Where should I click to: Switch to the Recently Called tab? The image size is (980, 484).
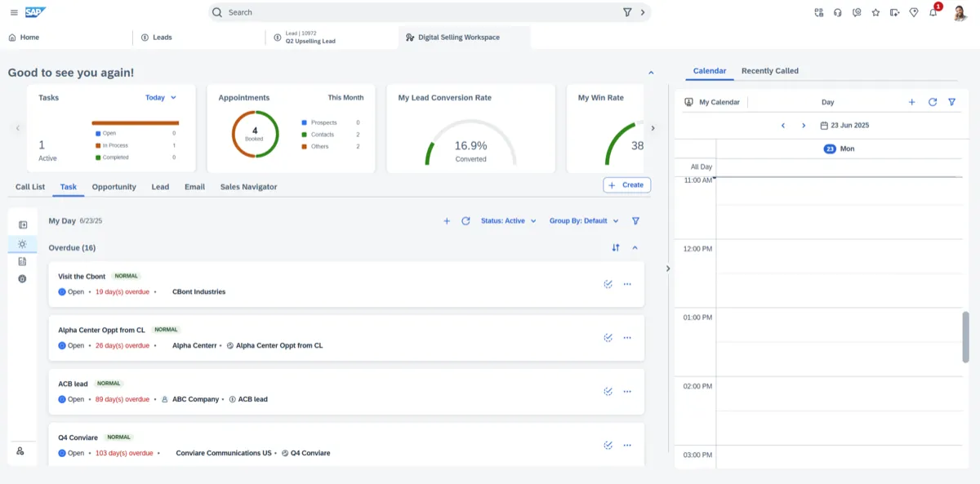[x=769, y=70]
